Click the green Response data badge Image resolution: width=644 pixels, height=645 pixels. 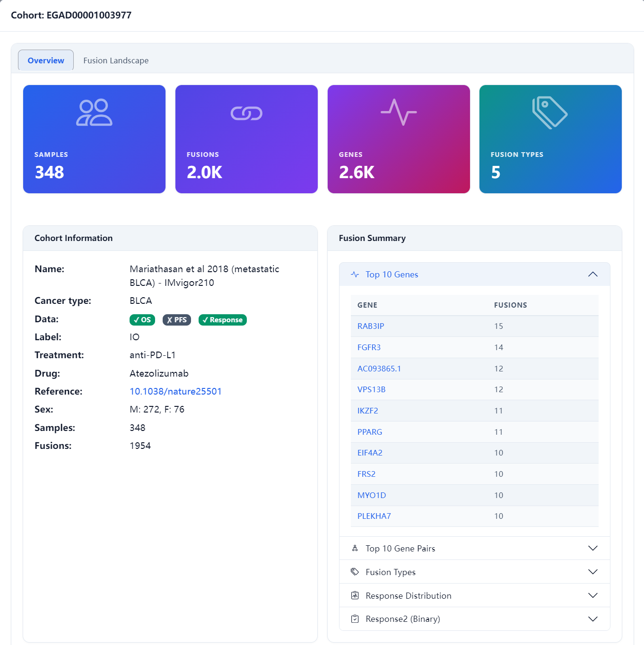pyautogui.click(x=223, y=320)
